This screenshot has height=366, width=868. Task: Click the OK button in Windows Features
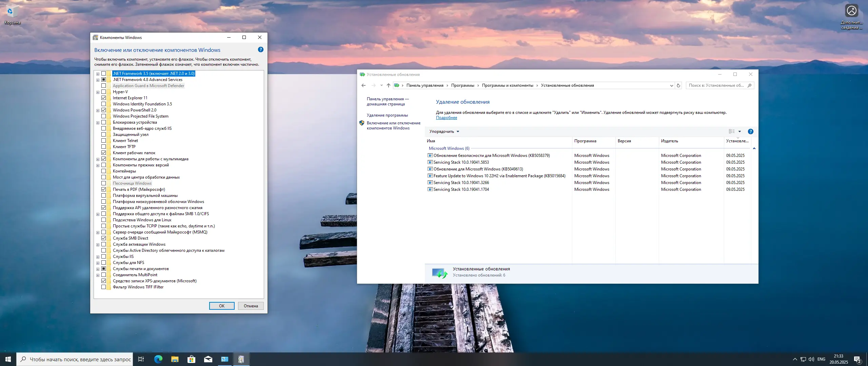coord(221,306)
